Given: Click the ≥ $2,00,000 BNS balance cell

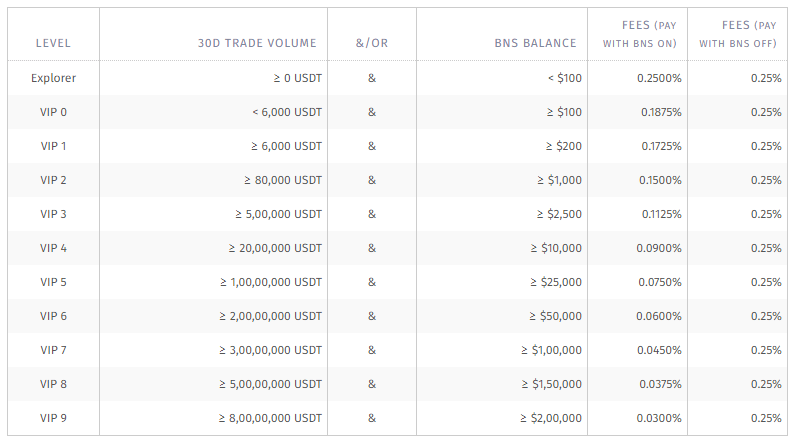Looking at the screenshot, I should coord(551,418).
